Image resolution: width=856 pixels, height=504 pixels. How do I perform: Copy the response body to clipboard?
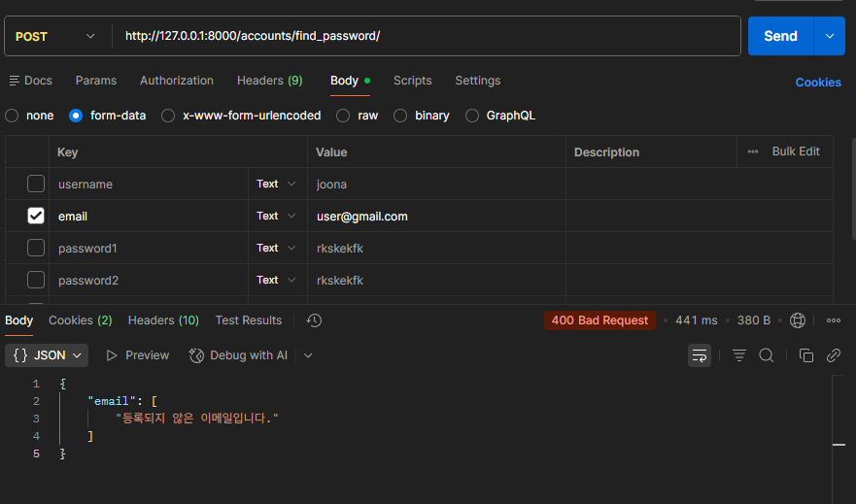[805, 355]
